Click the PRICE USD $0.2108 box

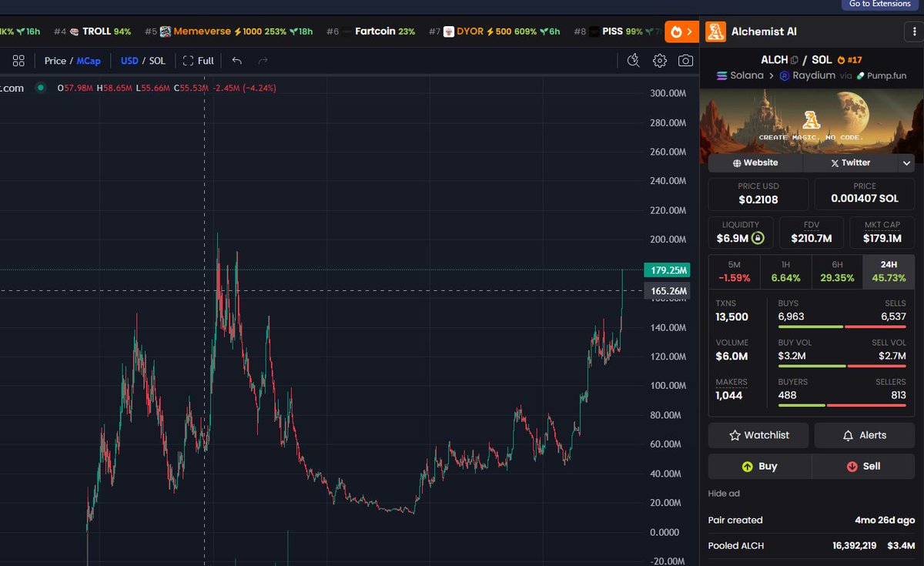(x=758, y=194)
